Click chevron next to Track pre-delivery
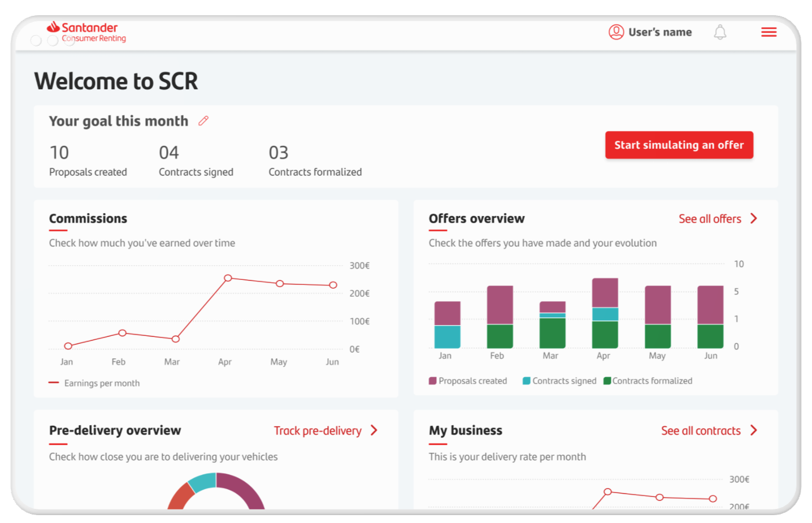The width and height of the screenshot is (812, 523). 374,430
